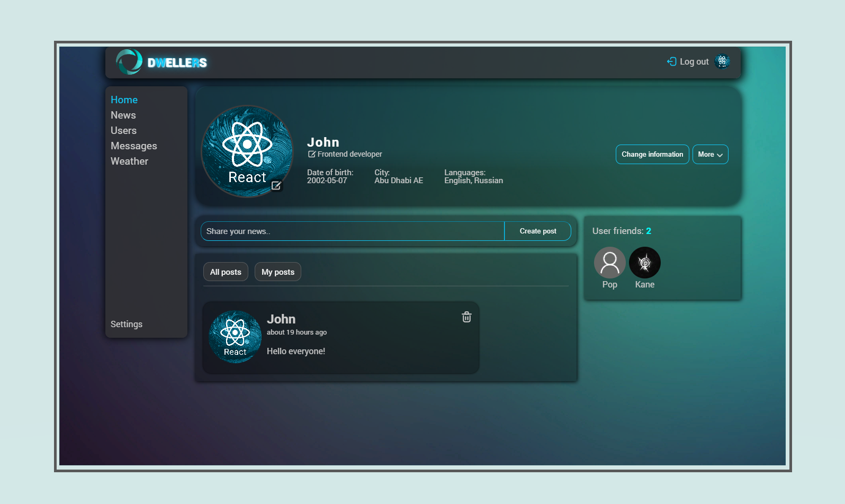This screenshot has width=845, height=504.
Task: Click the Dwellers logo icon
Action: coord(129,62)
